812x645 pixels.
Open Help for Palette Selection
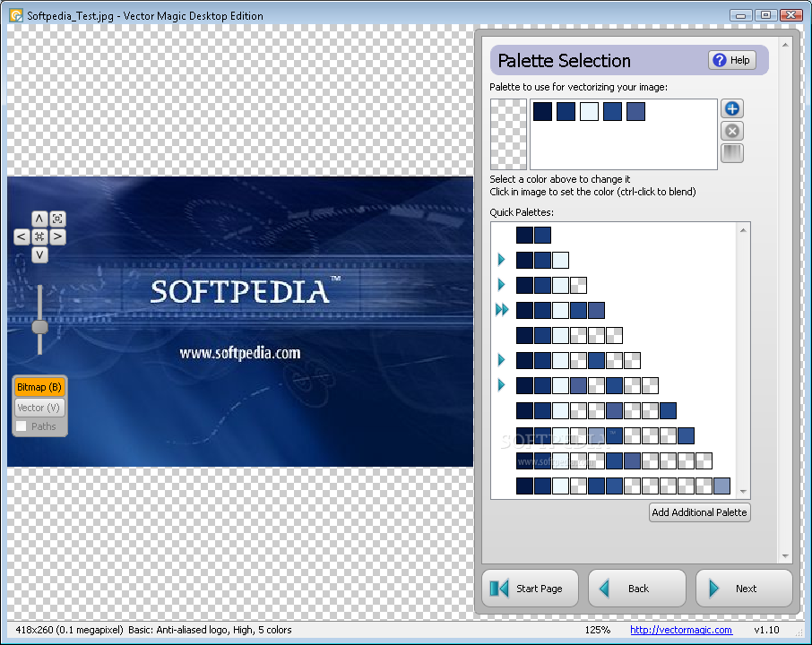tap(731, 60)
